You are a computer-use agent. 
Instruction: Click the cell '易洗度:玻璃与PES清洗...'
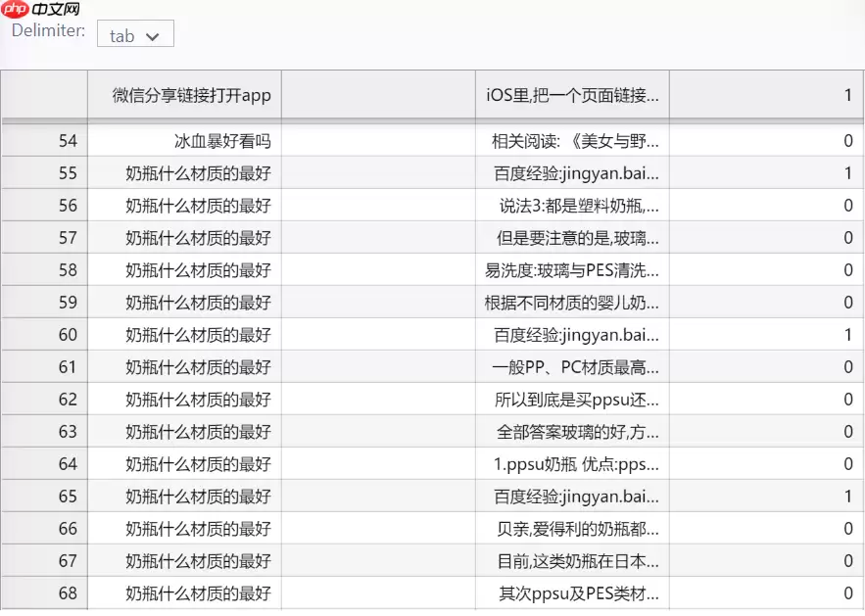(571, 269)
